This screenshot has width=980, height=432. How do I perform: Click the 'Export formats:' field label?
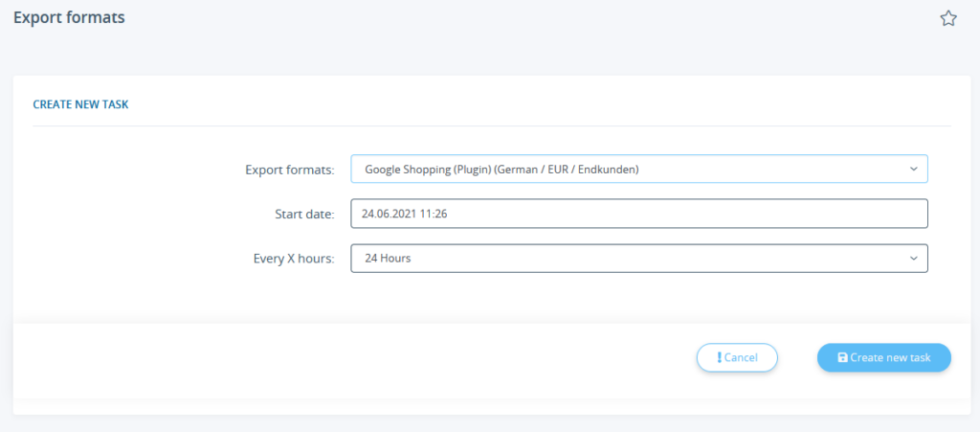289,170
